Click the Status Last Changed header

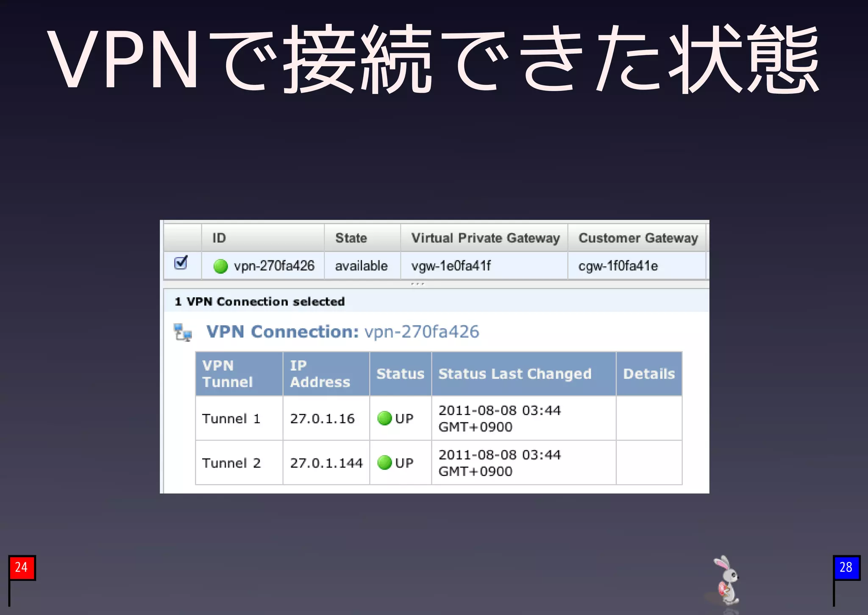(x=515, y=374)
